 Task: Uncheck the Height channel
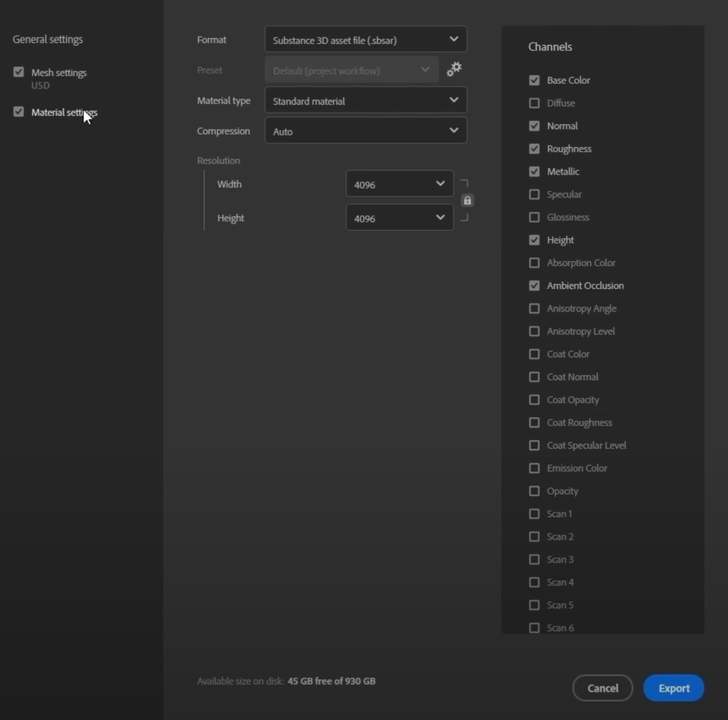534,240
